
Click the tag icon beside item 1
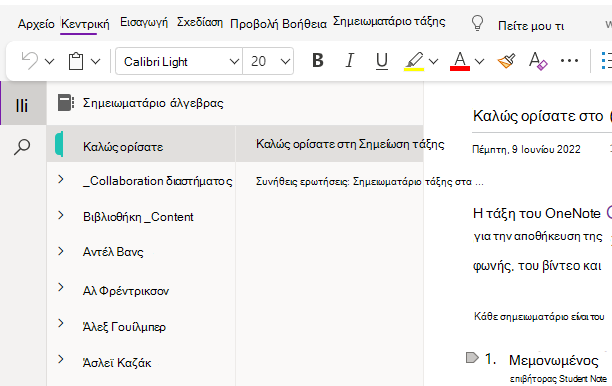(x=472, y=358)
